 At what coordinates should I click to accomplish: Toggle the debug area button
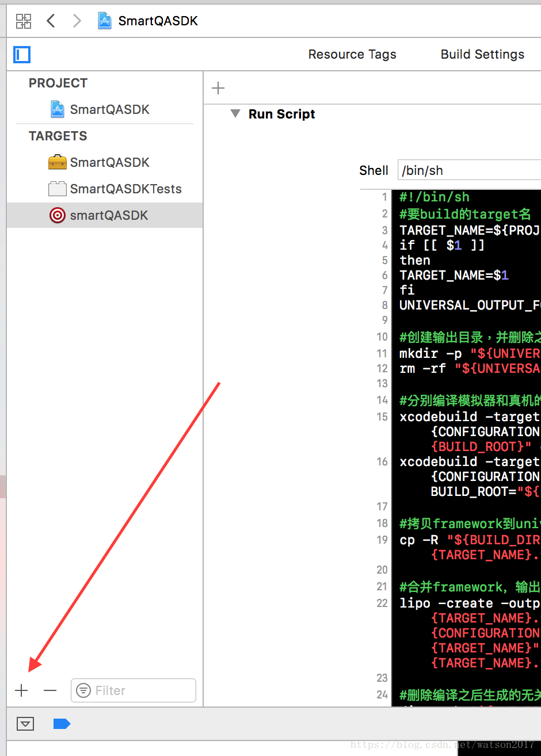tap(25, 724)
